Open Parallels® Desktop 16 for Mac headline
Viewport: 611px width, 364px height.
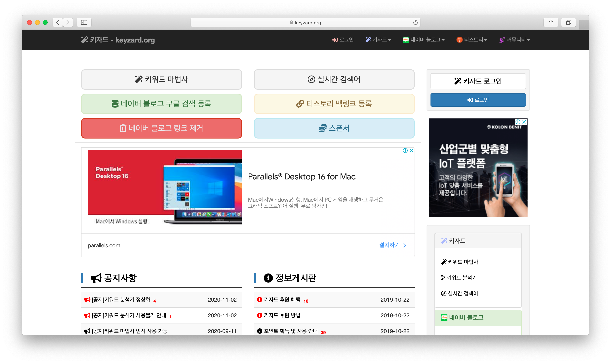pyautogui.click(x=302, y=177)
